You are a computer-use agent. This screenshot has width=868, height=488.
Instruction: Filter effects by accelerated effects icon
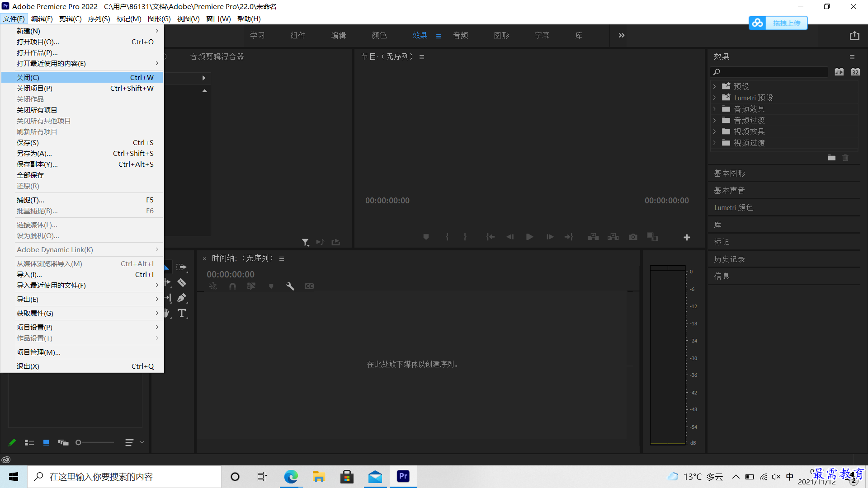(839, 72)
